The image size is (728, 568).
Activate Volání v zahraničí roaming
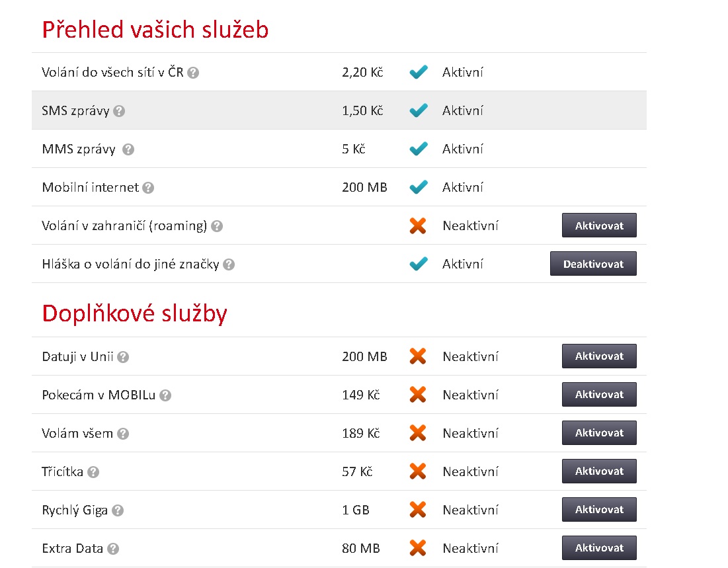click(x=599, y=225)
